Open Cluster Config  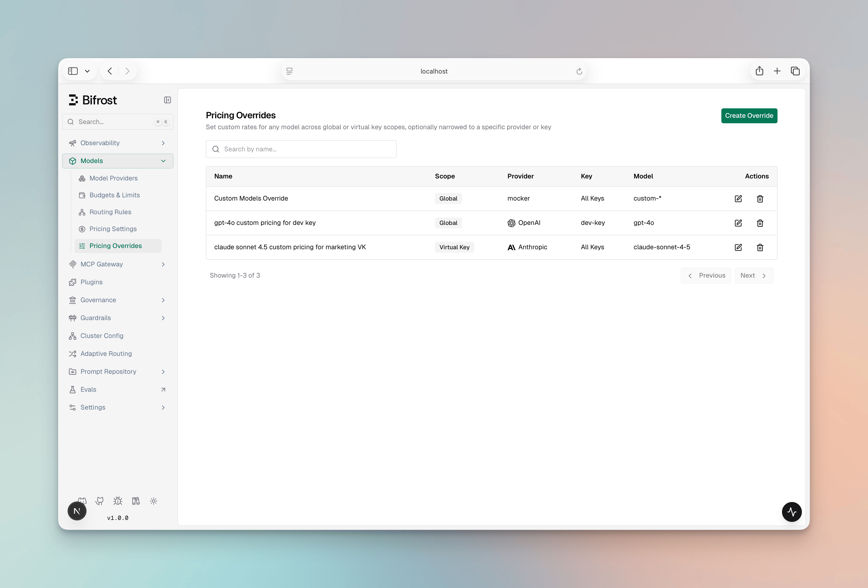click(x=118, y=336)
